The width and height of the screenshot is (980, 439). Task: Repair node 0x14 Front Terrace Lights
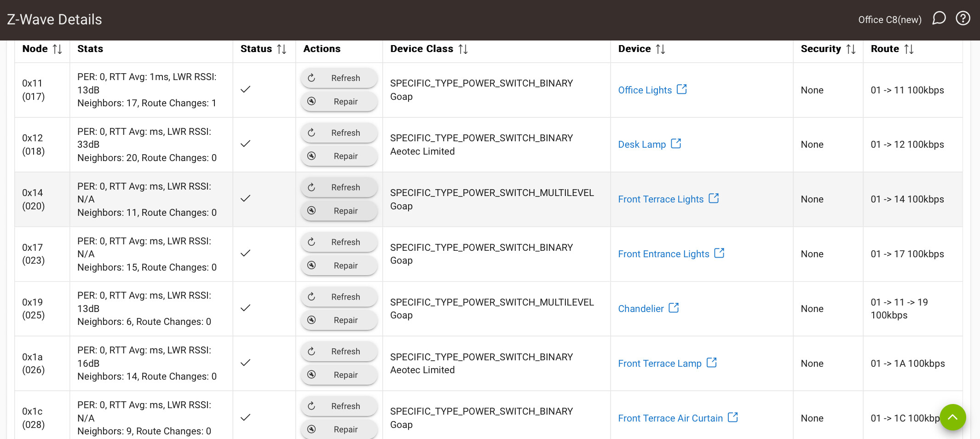point(339,211)
